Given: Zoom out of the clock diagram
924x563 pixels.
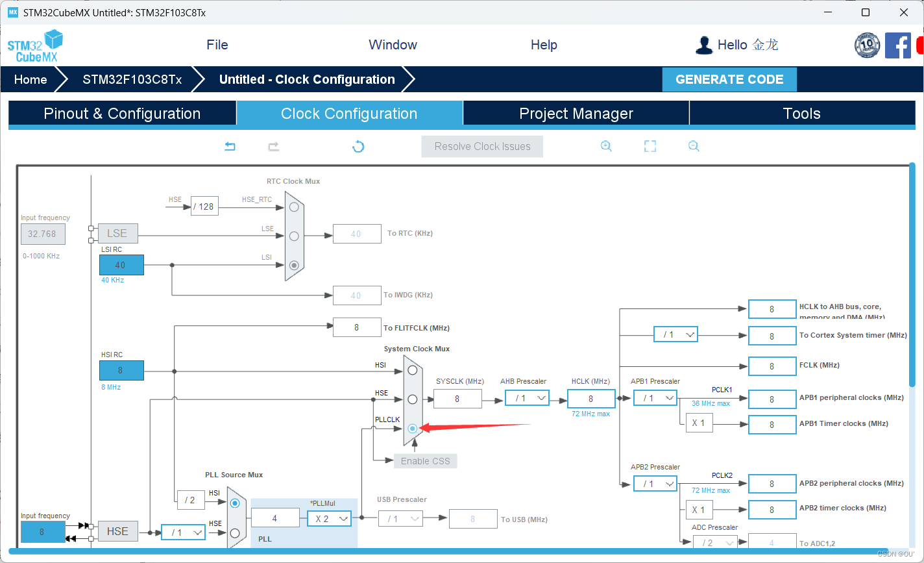Looking at the screenshot, I should pyautogui.click(x=694, y=146).
